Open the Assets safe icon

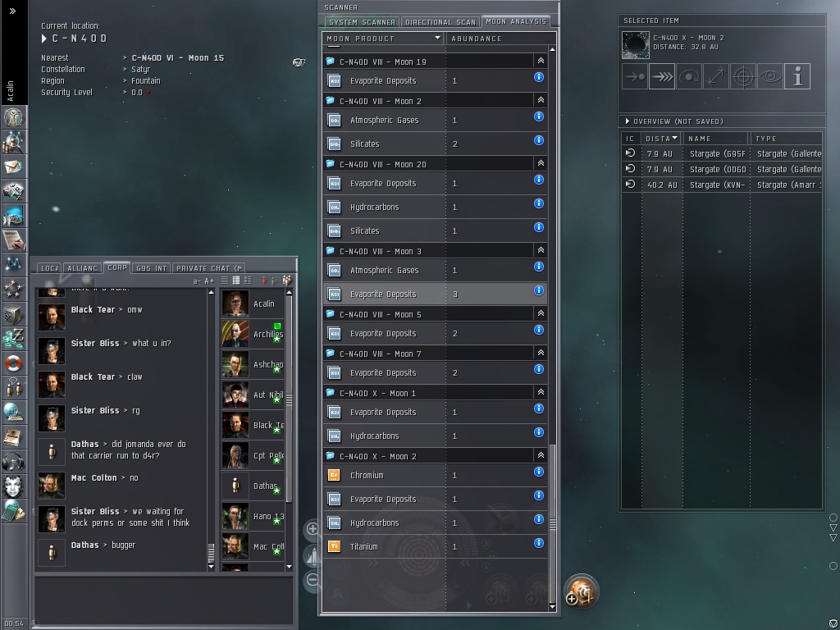tap(13, 314)
